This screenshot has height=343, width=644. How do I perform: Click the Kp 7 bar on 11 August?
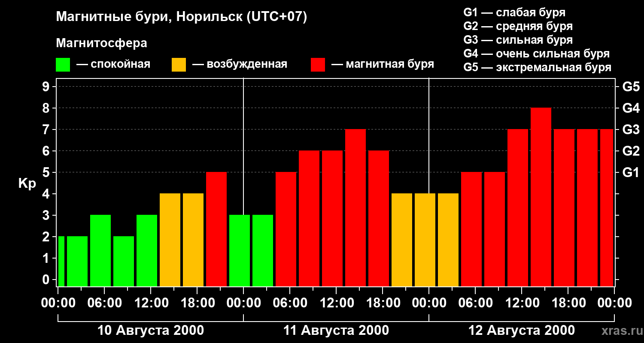[355, 208]
